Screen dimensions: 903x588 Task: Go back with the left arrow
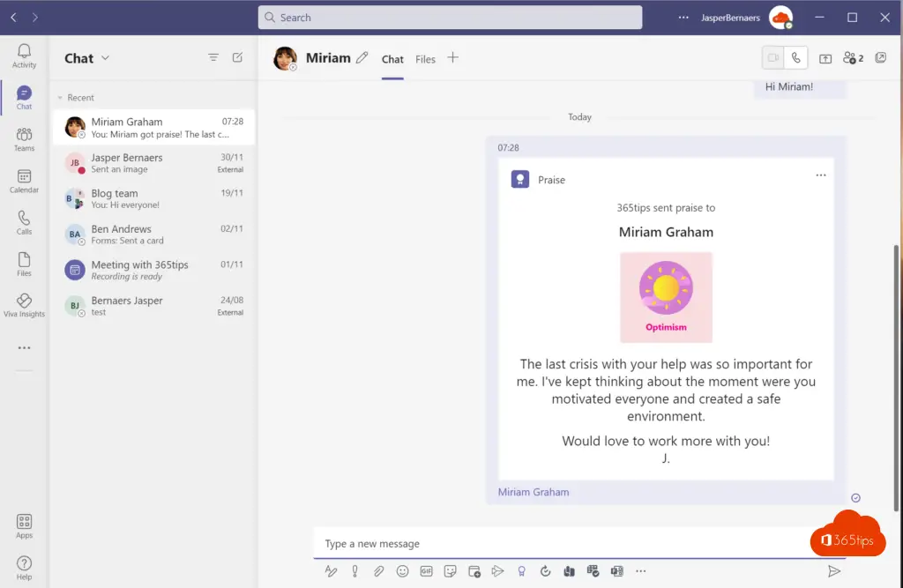pyautogui.click(x=14, y=18)
